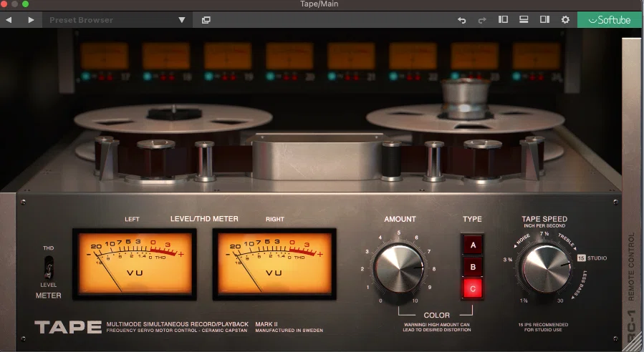Click the TAPE SPEED knob

coord(547,269)
